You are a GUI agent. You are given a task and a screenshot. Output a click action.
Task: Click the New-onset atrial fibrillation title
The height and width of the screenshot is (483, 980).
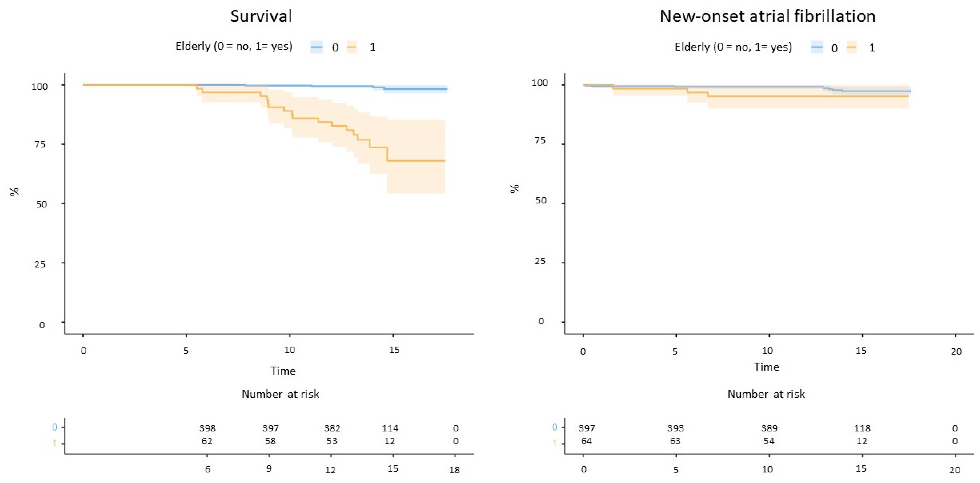(767, 16)
